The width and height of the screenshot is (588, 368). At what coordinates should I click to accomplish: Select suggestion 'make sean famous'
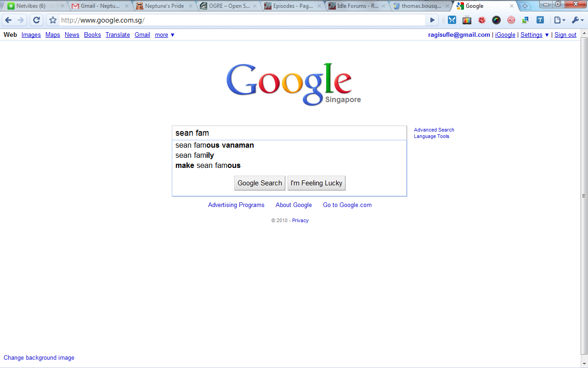pyautogui.click(x=289, y=166)
